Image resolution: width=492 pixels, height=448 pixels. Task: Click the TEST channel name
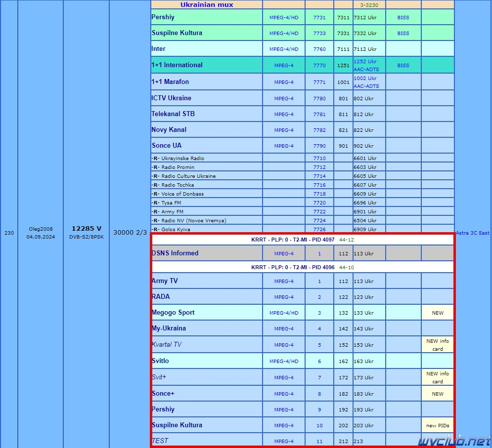[x=160, y=441]
